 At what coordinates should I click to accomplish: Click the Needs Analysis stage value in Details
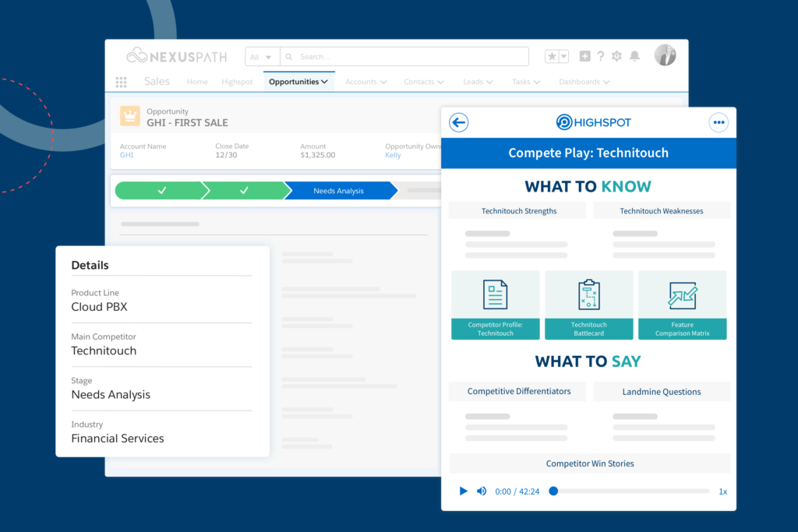(x=111, y=395)
